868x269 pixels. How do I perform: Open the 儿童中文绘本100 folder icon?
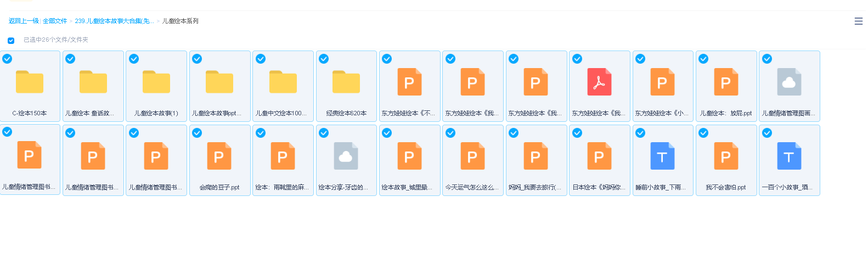tap(283, 82)
